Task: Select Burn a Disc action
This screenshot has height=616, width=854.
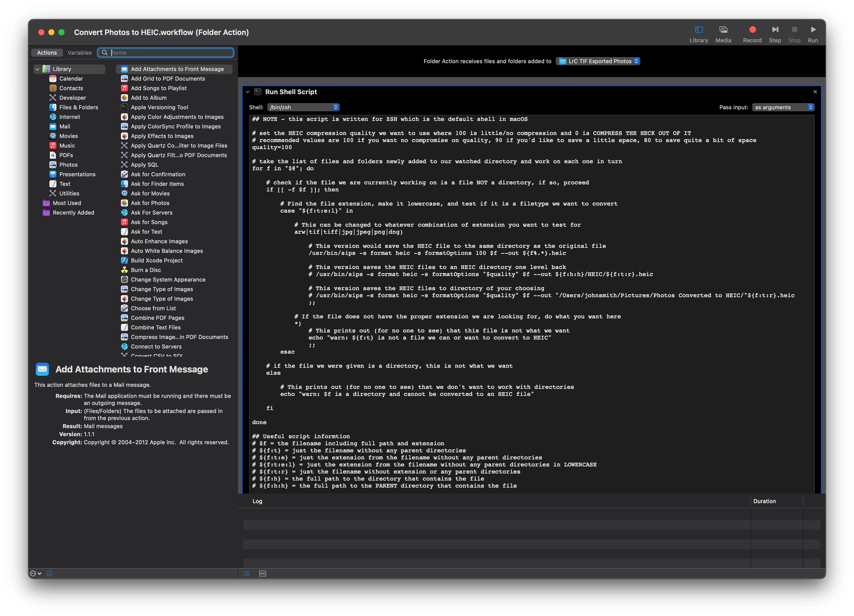Action: 146,270
